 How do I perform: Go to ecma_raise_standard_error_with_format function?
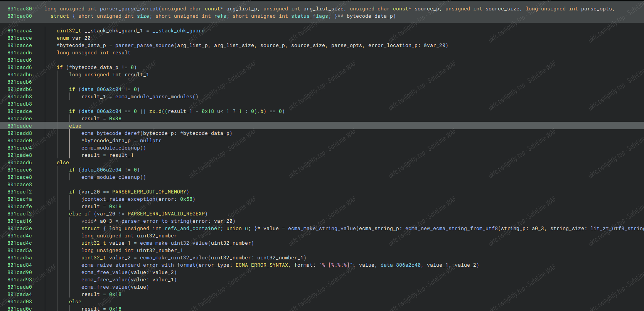pos(138,265)
